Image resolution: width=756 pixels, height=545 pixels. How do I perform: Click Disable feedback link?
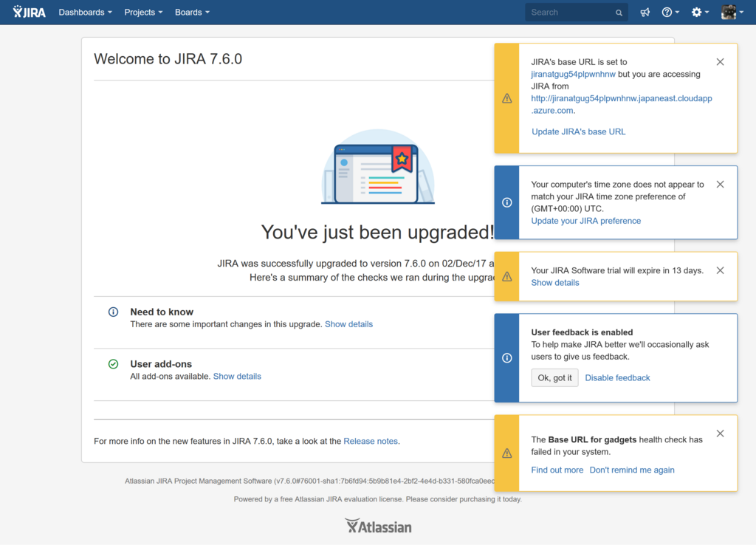pos(617,377)
